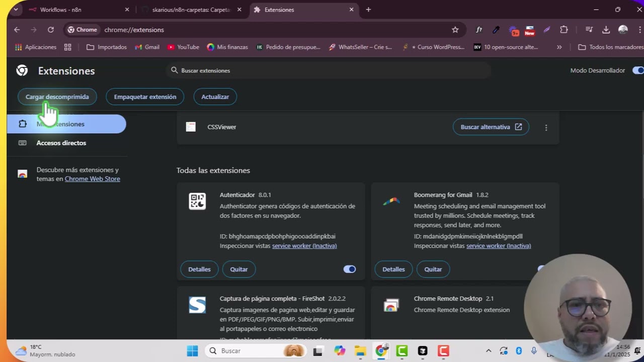Image resolution: width=644 pixels, height=362 pixels.
Task: Click the Windows taskbar Buscar box
Action: (255, 350)
